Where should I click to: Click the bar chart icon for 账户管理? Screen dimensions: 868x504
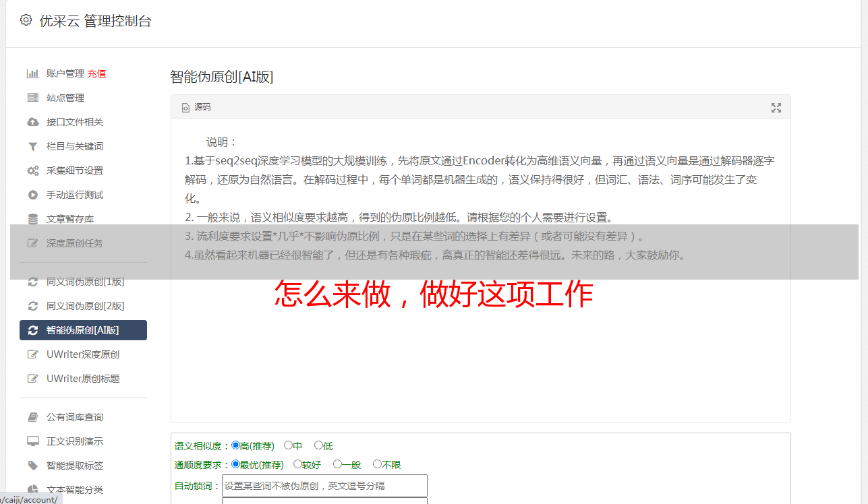point(32,73)
